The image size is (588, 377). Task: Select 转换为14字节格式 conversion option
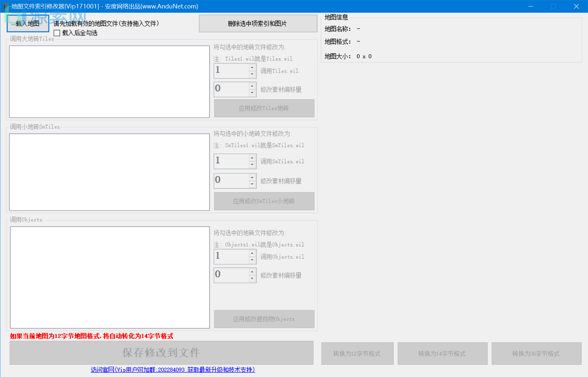tap(442, 354)
